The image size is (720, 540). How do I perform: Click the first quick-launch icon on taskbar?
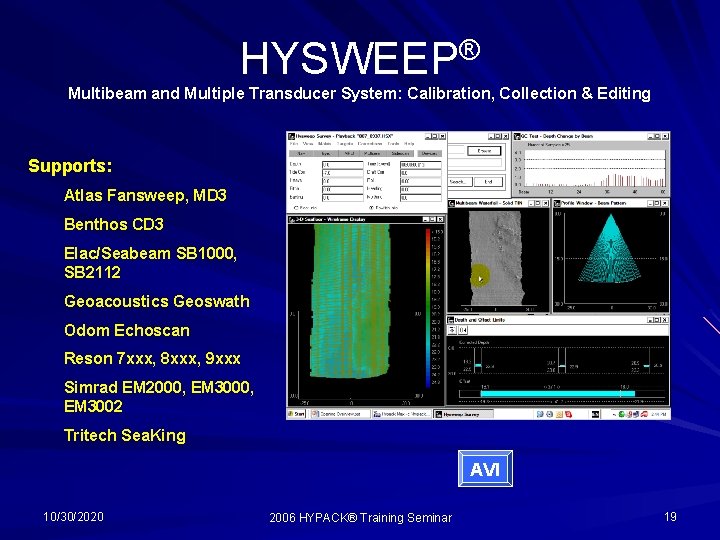[x=540, y=414]
